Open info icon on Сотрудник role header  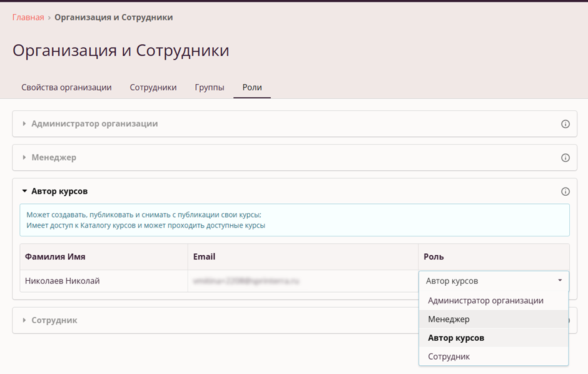tap(565, 320)
